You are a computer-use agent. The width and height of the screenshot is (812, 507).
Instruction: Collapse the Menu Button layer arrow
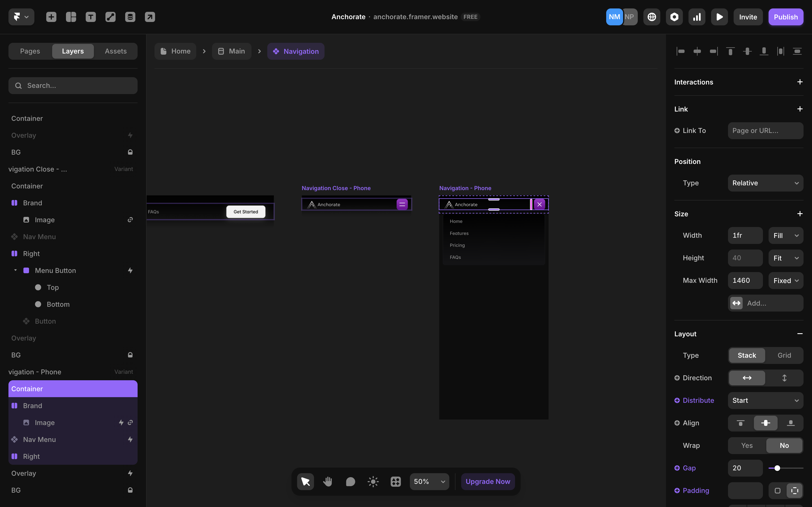(x=16, y=270)
